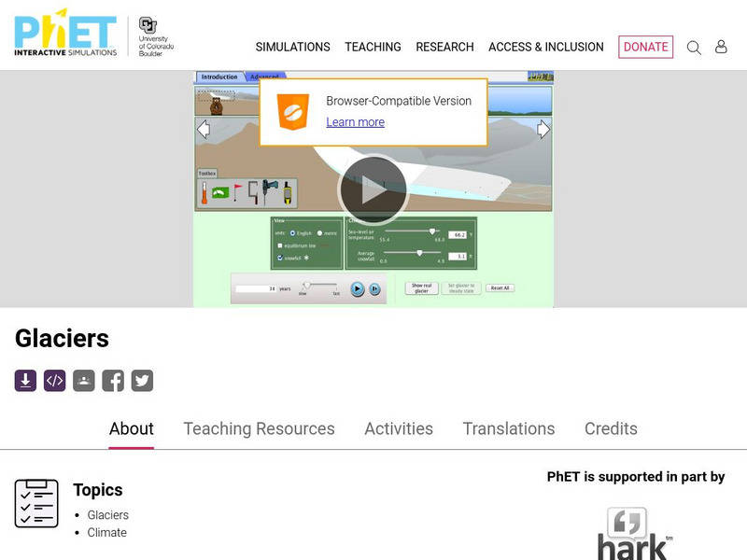747x560 pixels.
Task: Click the Learn more link
Action: 356,122
